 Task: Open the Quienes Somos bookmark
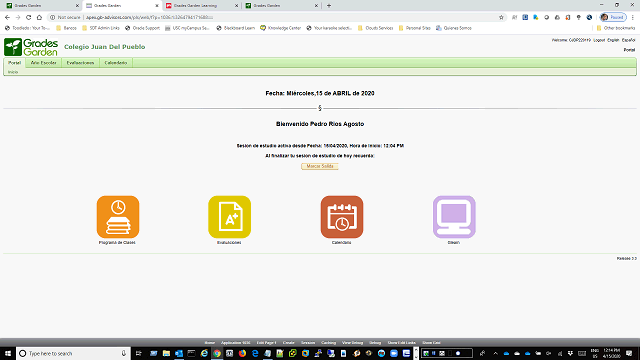pos(453,28)
